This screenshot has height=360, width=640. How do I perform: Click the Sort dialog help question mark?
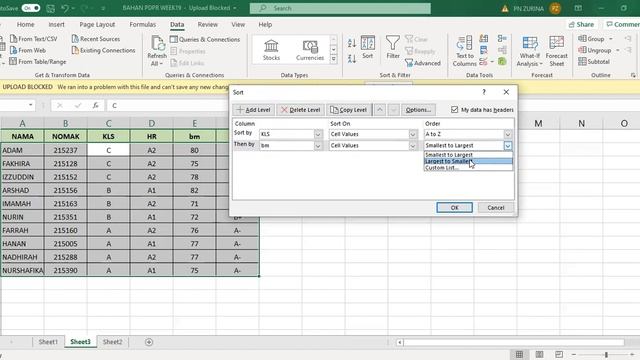(x=484, y=92)
